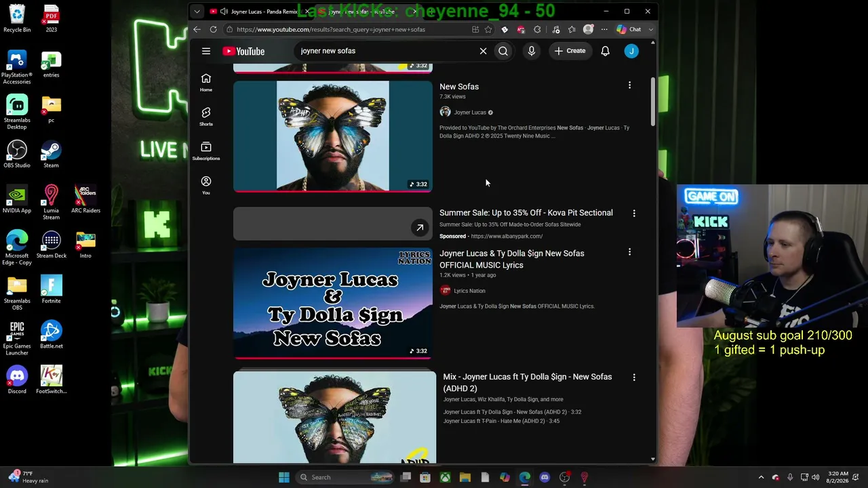
Task: Clear the YouTube search query with X
Action: pos(483,51)
